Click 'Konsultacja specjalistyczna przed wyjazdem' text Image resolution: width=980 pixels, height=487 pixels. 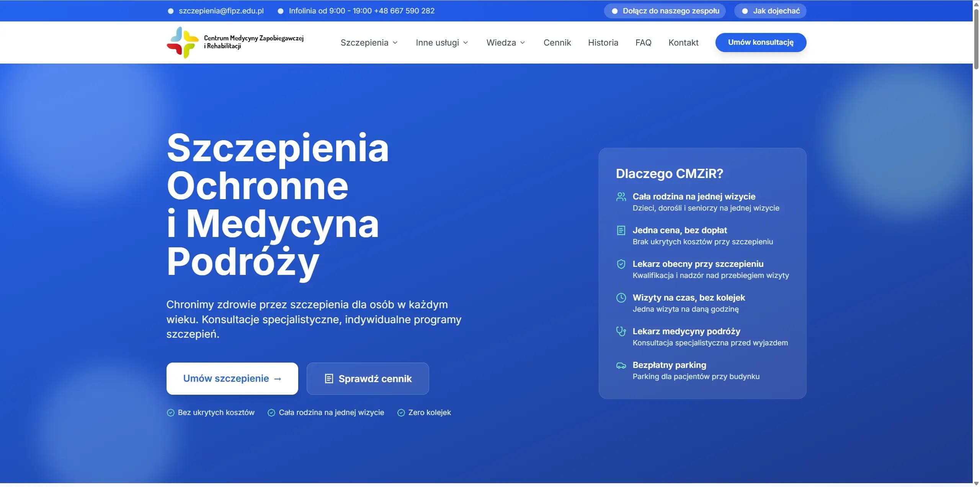click(710, 343)
